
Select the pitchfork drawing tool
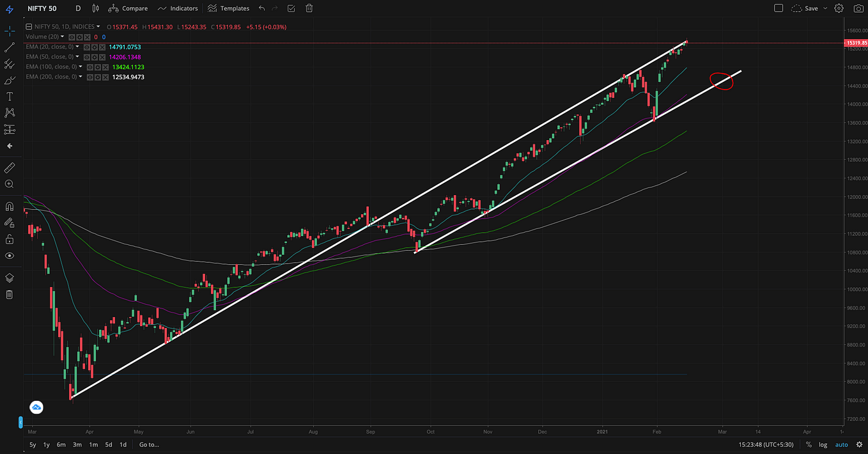[10, 64]
